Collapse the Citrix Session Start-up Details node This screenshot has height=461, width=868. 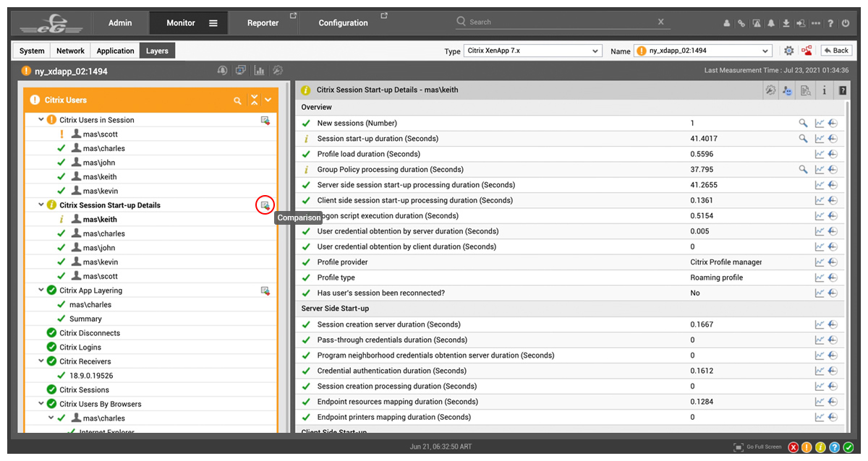coord(41,205)
